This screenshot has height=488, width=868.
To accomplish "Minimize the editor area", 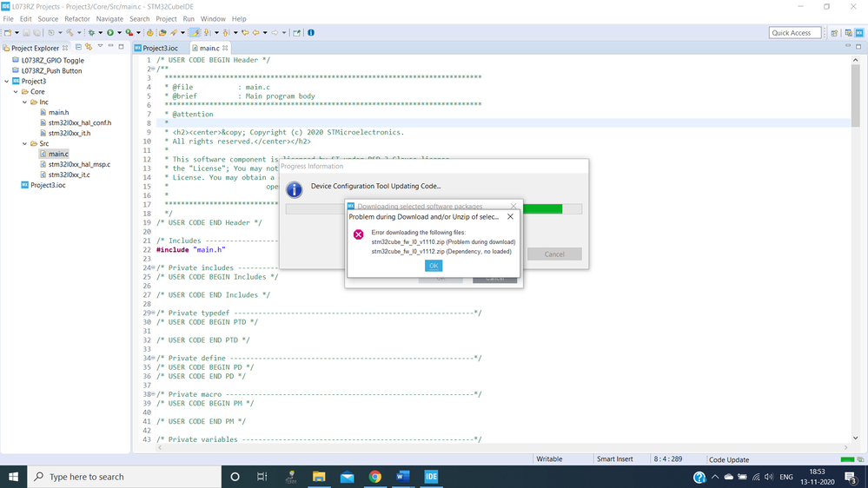I will coord(847,47).
